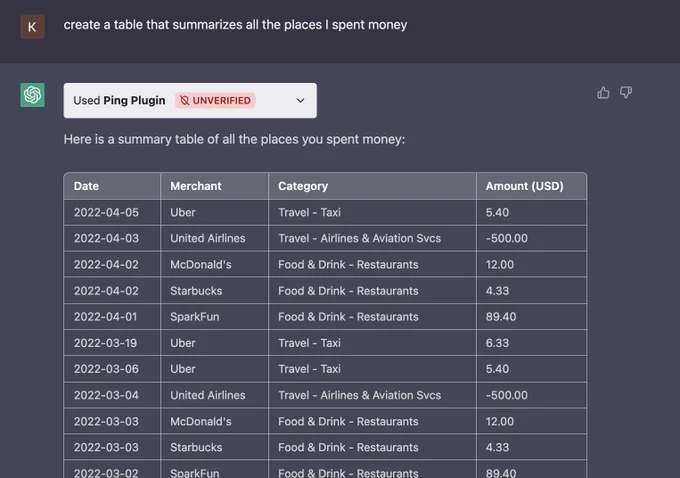Click amount 12.00 in 2022-04-02 row
The height and width of the screenshot is (478, 680).
tap(500, 265)
